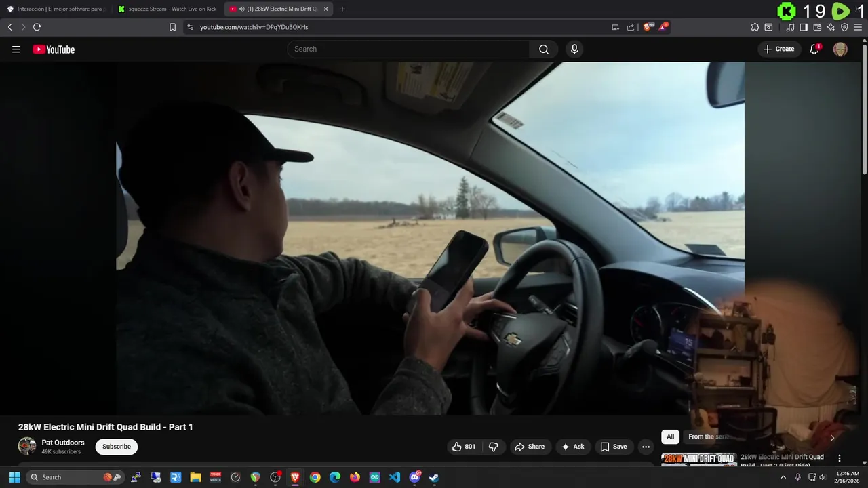Open Discord from the taskbar
The width and height of the screenshot is (868, 488).
[x=415, y=477]
